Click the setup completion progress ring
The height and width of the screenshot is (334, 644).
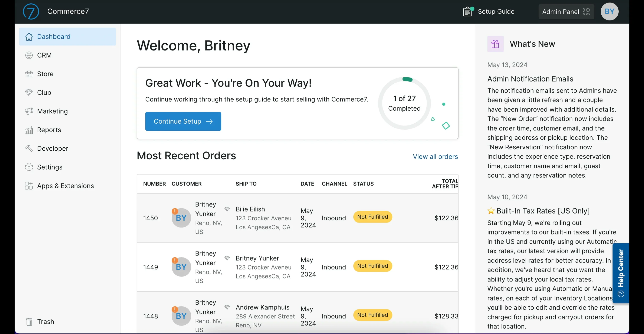[x=404, y=103]
